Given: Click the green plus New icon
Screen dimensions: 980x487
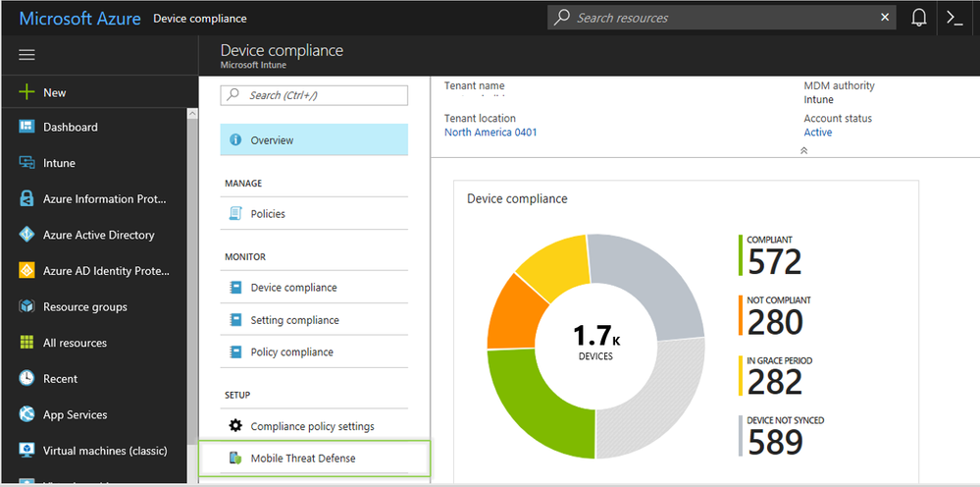Looking at the screenshot, I should click(x=26, y=92).
